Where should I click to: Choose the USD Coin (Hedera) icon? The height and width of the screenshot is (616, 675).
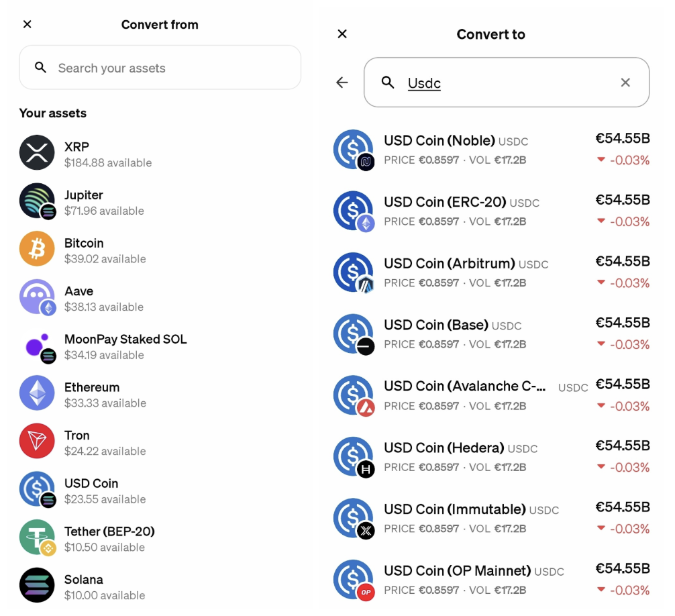(354, 457)
